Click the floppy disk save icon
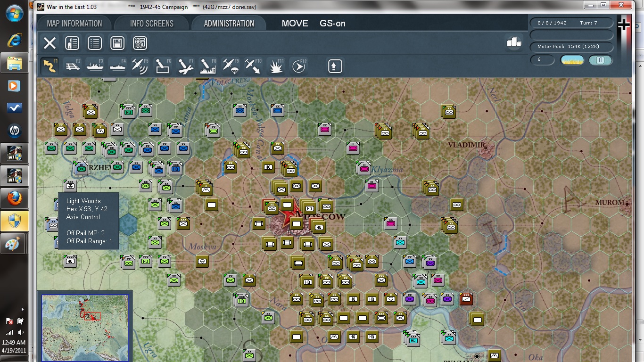 coord(117,43)
